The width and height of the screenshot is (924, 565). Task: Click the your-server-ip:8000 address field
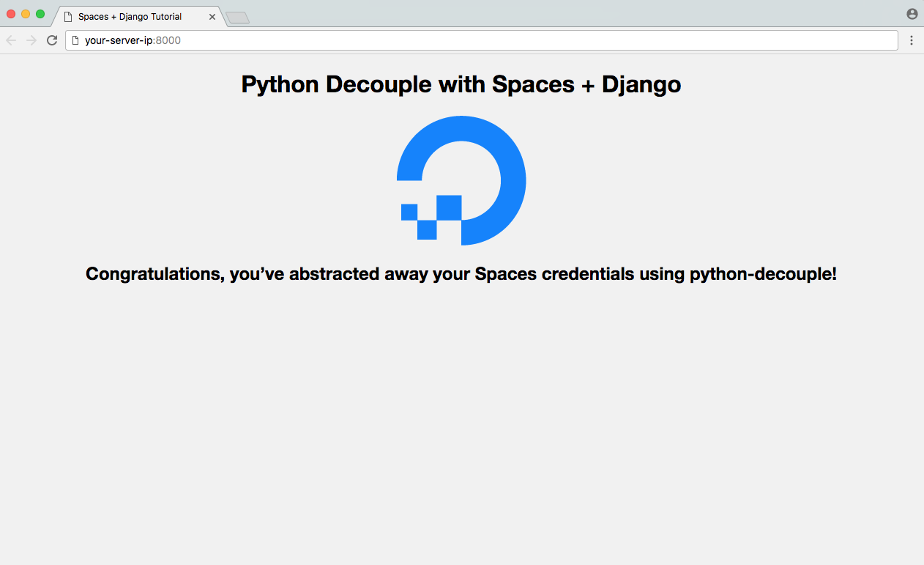click(482, 40)
